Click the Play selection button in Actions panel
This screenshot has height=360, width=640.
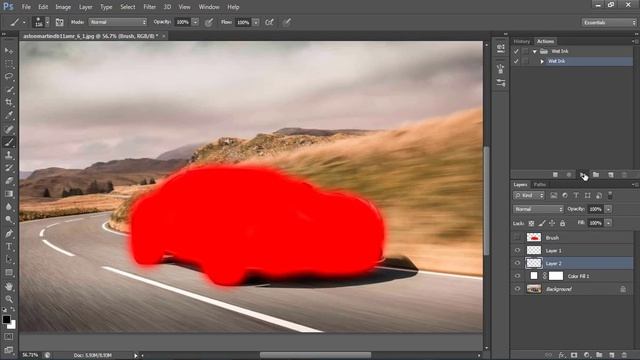(582, 175)
